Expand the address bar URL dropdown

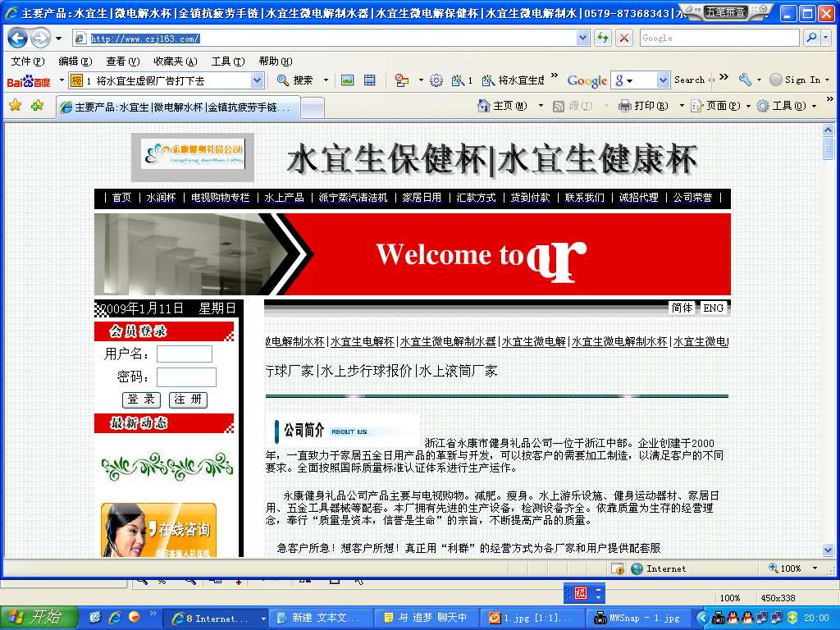pyautogui.click(x=582, y=38)
